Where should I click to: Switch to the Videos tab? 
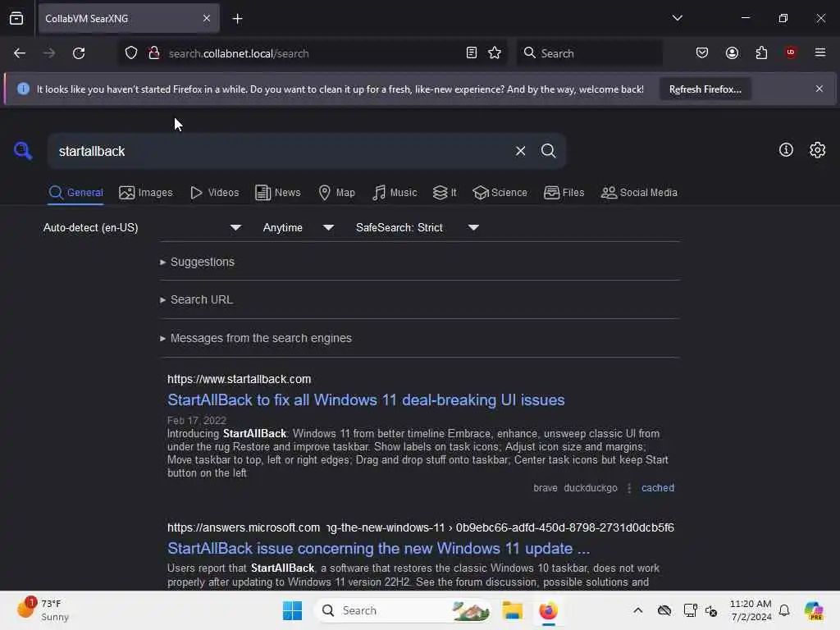(214, 193)
